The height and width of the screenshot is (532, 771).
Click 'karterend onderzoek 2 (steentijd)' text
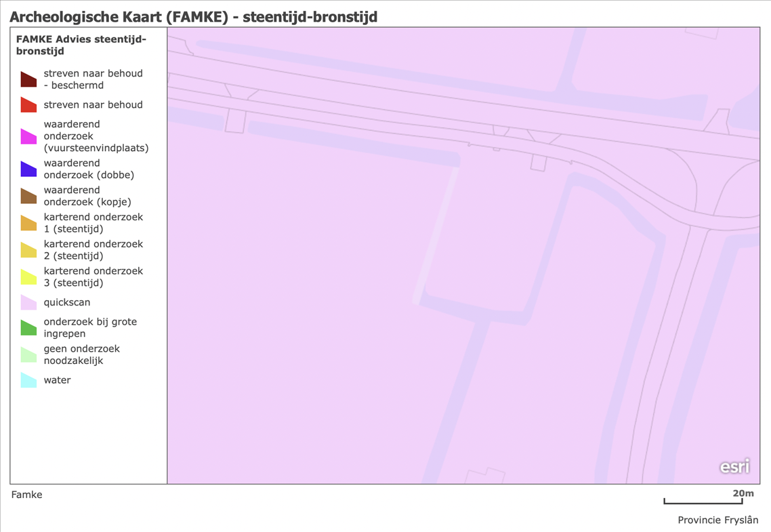pos(93,250)
